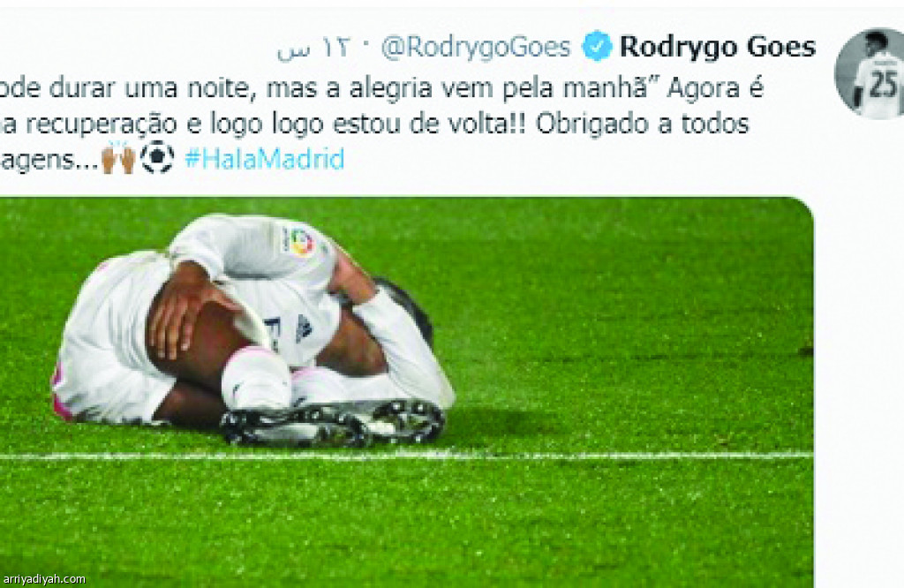Click the player's black cleats

pos(333,423)
